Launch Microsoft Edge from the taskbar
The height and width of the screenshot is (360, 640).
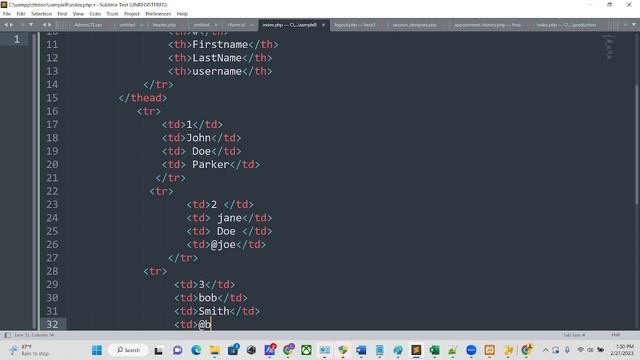pyautogui.click(x=196, y=350)
